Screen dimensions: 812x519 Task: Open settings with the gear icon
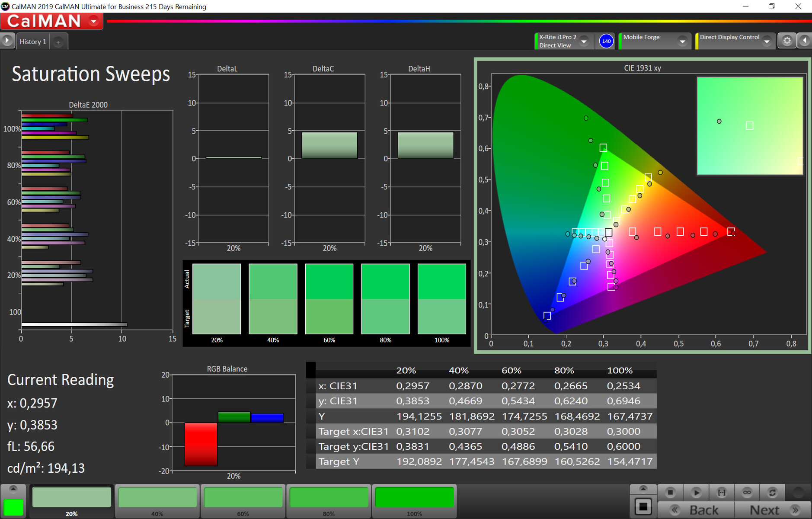pyautogui.click(x=787, y=41)
